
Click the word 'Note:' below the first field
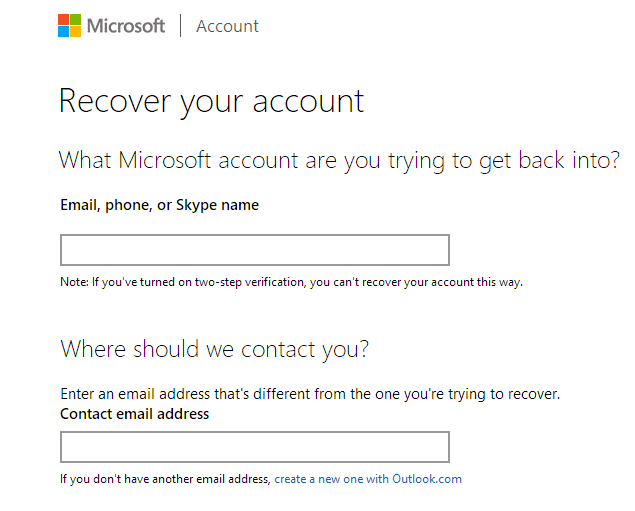coord(75,282)
